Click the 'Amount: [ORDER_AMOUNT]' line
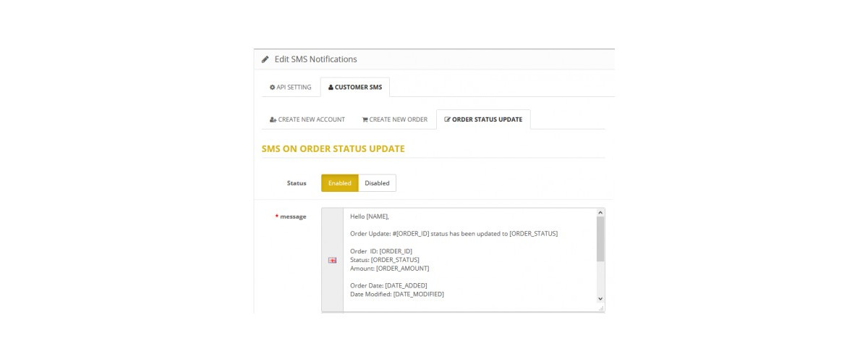 click(x=390, y=268)
